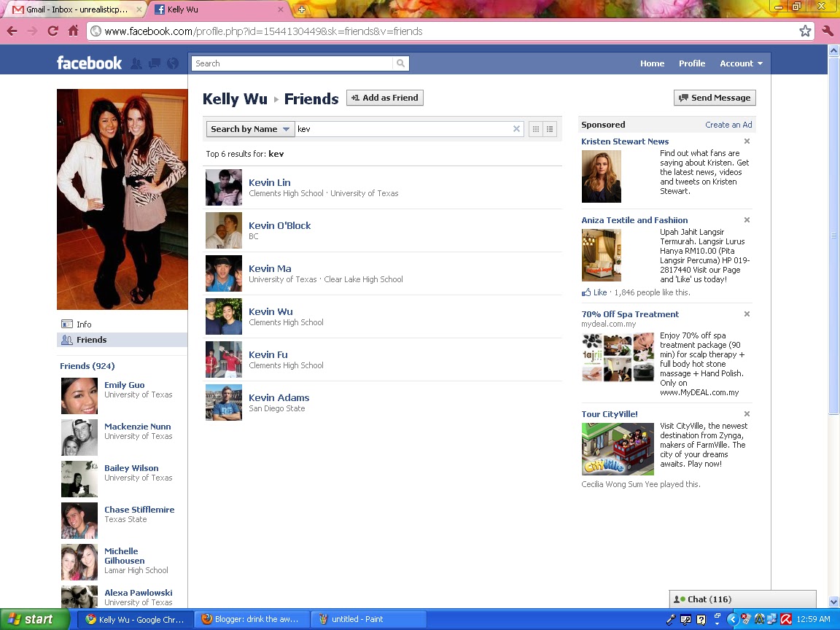Image resolution: width=840 pixels, height=630 pixels.
Task: Check notifications via the globe icon
Action: 172,63
